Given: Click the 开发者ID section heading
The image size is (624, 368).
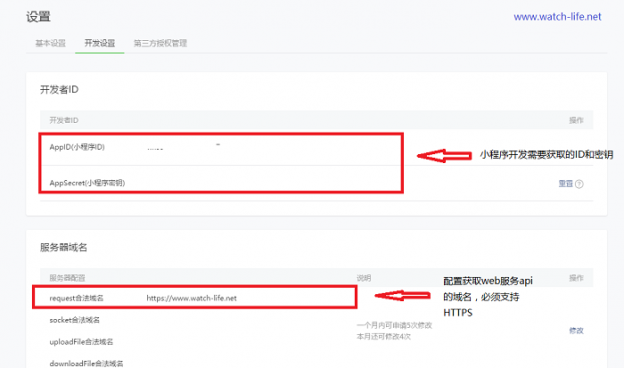Looking at the screenshot, I should point(59,90).
